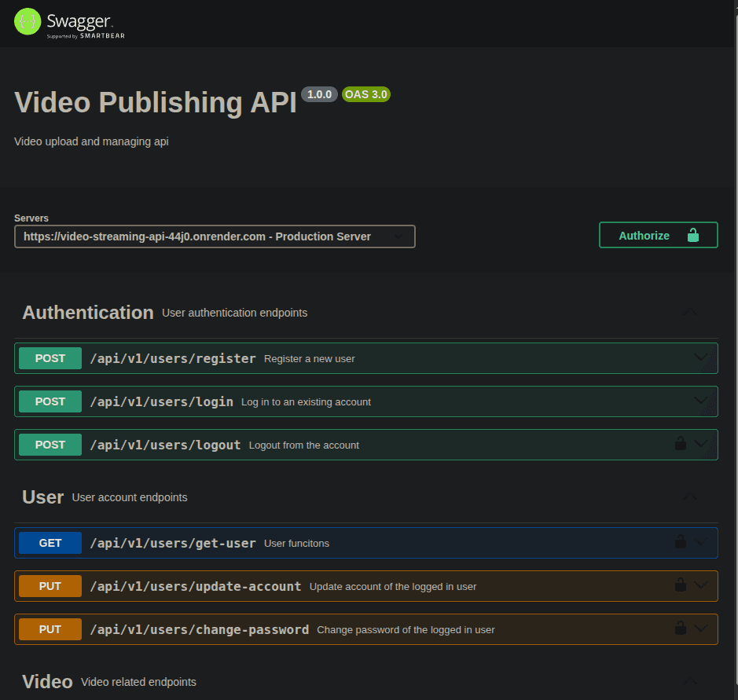Viewport: 738px width, 700px height.
Task: Click the Swagger logo icon
Action: [26, 22]
